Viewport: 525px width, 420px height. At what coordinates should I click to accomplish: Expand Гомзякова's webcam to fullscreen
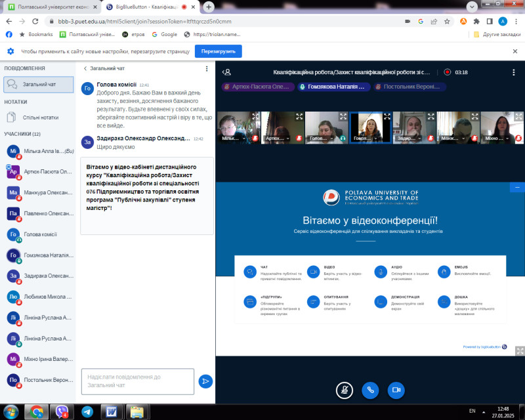[x=386, y=116]
